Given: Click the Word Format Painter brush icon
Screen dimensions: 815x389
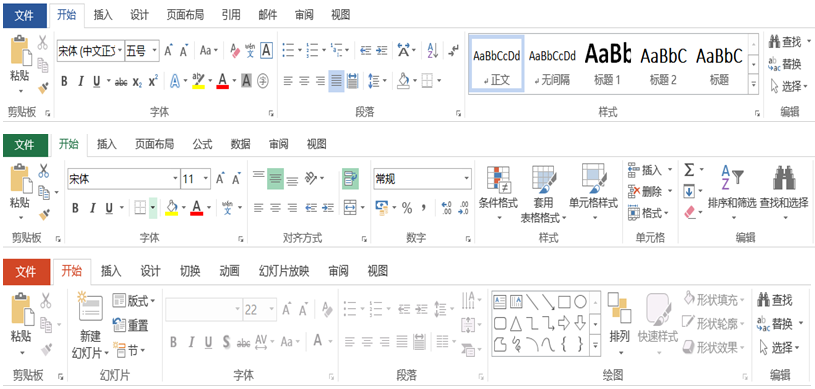Looking at the screenshot, I should [x=44, y=88].
